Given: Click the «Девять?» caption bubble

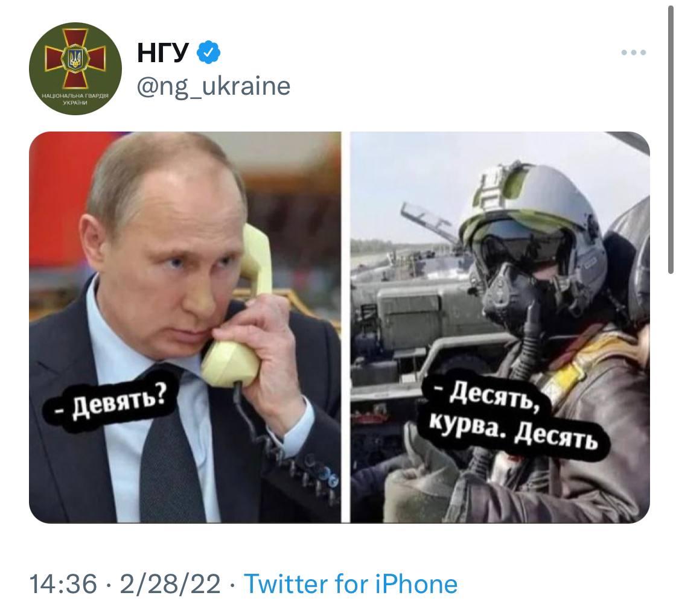Looking at the screenshot, I should pos(111,405).
